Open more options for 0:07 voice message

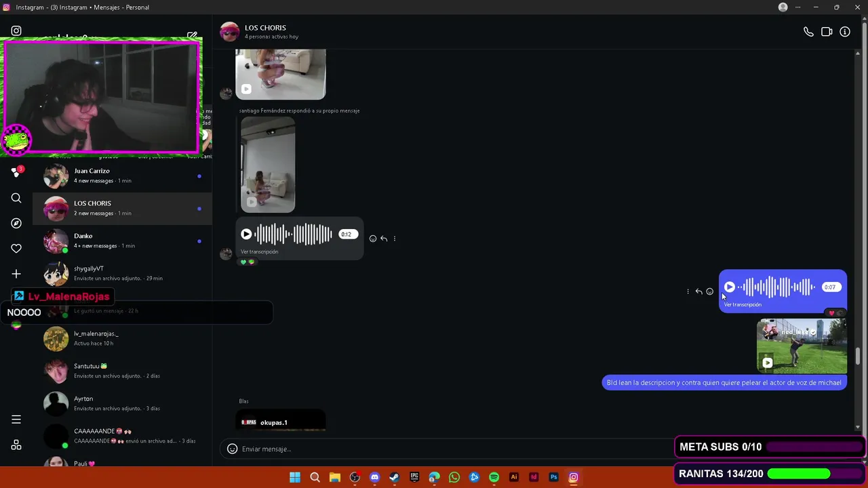(x=688, y=291)
